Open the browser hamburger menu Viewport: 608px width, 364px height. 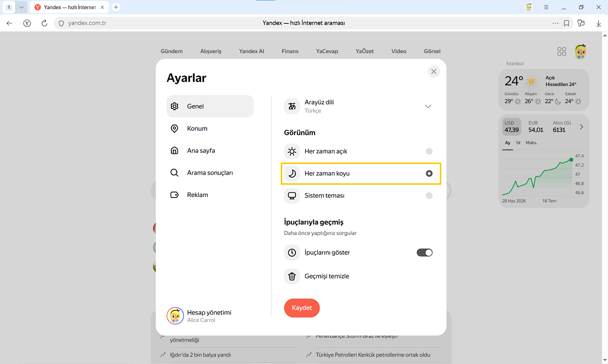point(546,7)
